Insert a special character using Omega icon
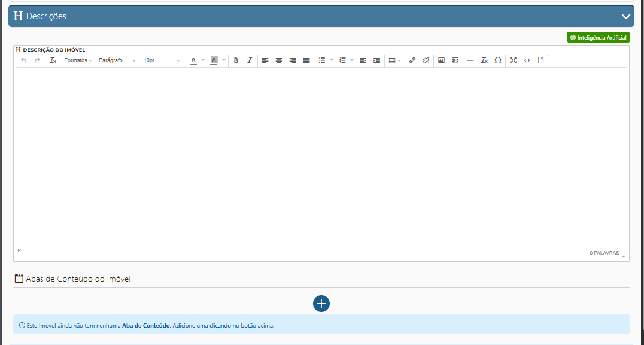The height and width of the screenshot is (345, 644). (x=498, y=60)
